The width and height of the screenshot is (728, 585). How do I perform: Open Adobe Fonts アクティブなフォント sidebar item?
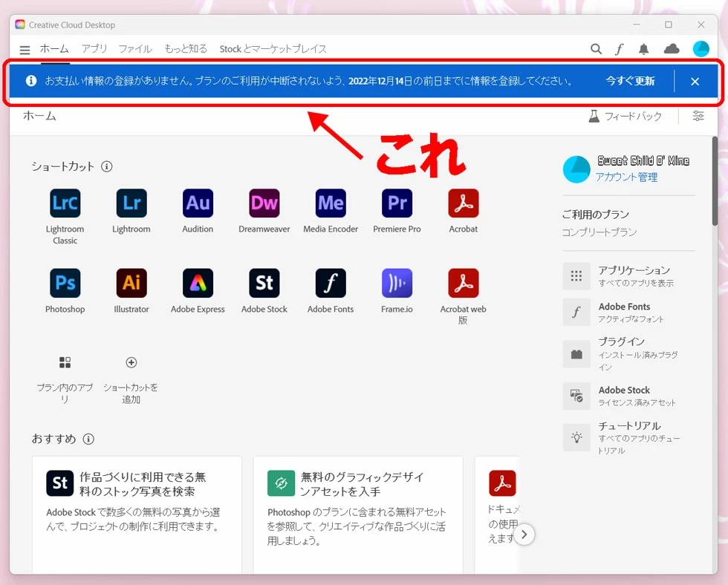point(628,313)
